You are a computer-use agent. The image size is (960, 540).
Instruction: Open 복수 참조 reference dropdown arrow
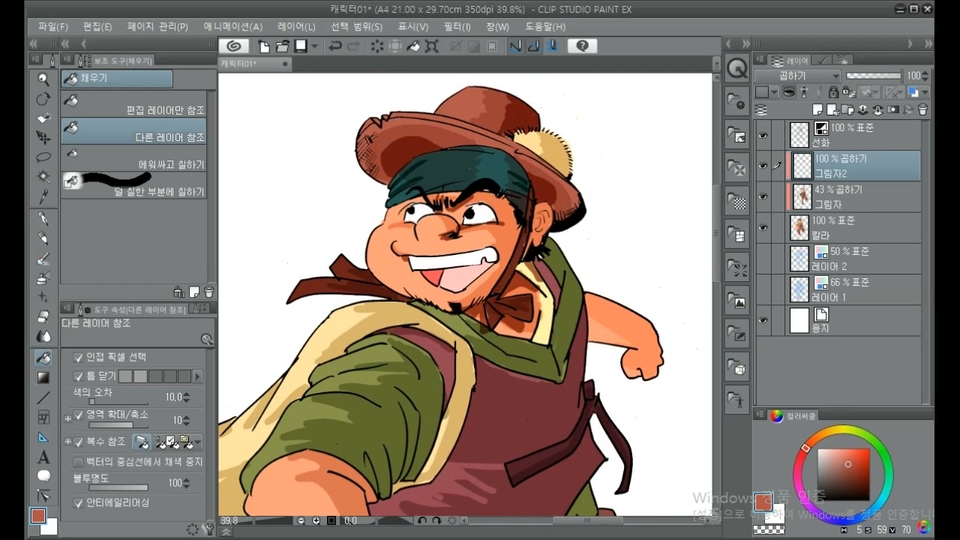pos(197,441)
